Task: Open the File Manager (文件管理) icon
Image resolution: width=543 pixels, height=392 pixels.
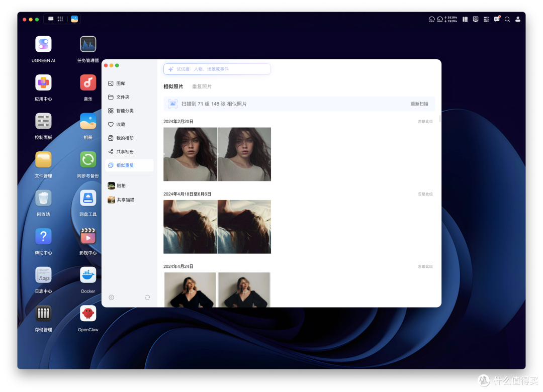Action: pyautogui.click(x=43, y=160)
